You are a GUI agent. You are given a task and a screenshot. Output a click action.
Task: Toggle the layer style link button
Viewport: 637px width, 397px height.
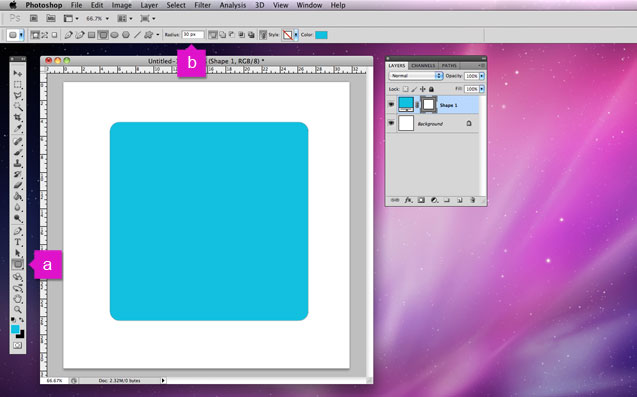263,35
